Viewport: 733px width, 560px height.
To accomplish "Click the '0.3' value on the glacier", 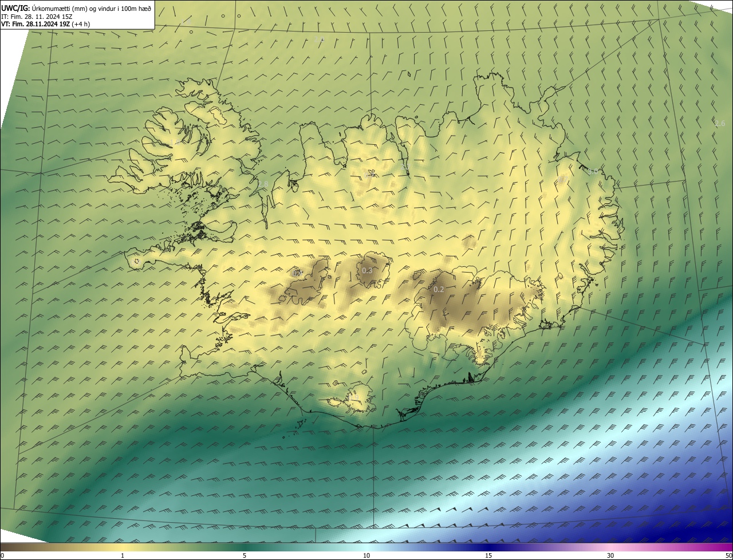I will coord(367,271).
